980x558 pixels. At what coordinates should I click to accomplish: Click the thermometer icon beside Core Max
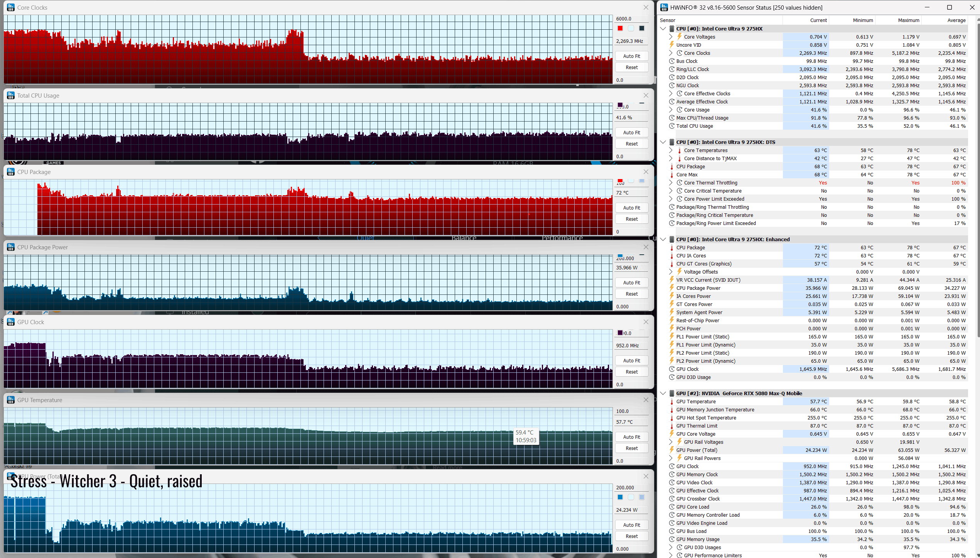point(671,174)
